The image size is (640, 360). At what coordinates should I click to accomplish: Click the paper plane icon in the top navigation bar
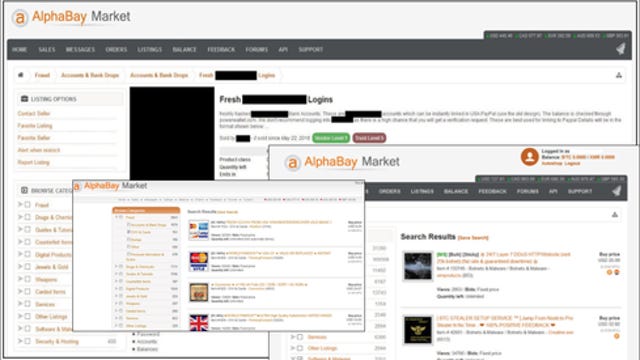621,49
